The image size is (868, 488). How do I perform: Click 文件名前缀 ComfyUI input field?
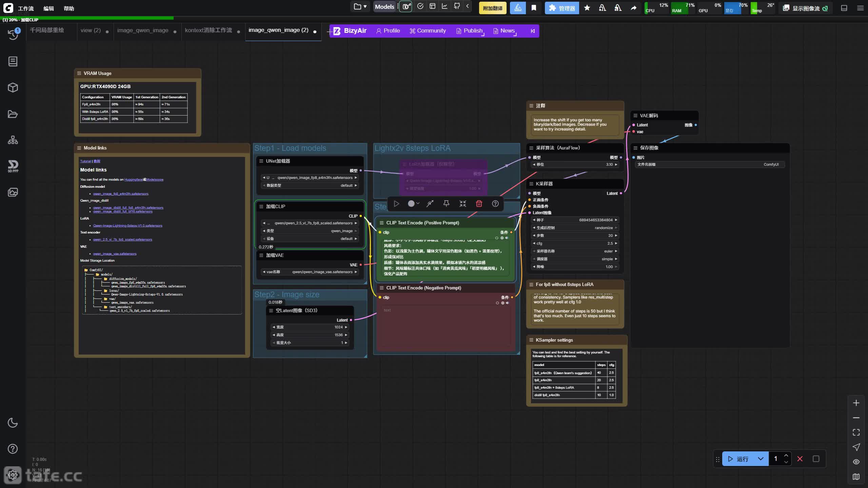click(710, 164)
